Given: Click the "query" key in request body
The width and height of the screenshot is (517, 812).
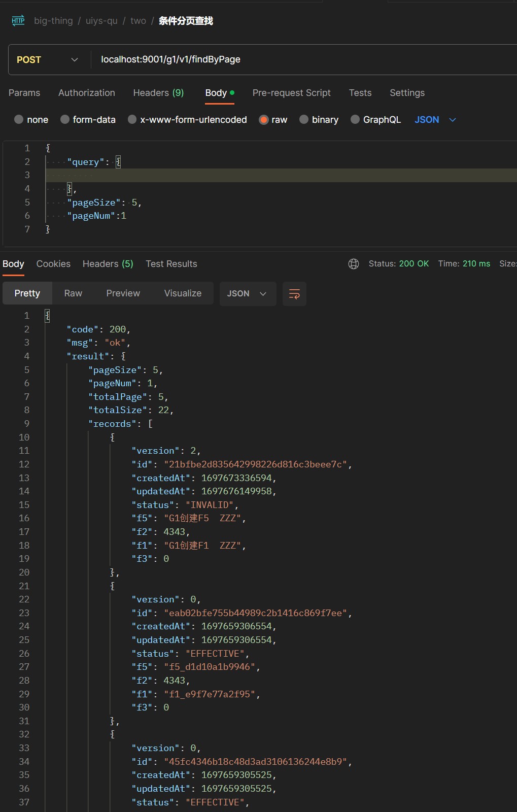Looking at the screenshot, I should pos(85,162).
